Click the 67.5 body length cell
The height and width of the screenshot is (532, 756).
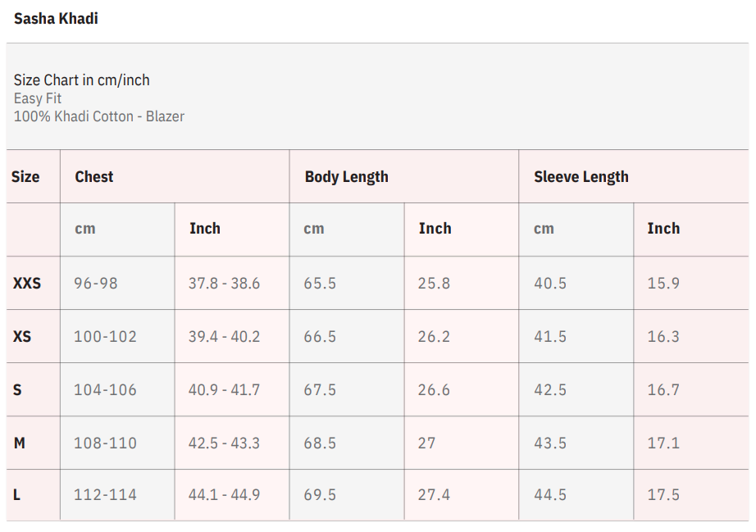pos(320,389)
